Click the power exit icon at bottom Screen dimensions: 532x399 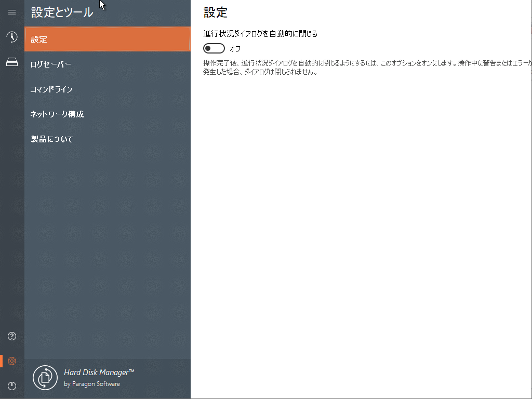pos(11,385)
